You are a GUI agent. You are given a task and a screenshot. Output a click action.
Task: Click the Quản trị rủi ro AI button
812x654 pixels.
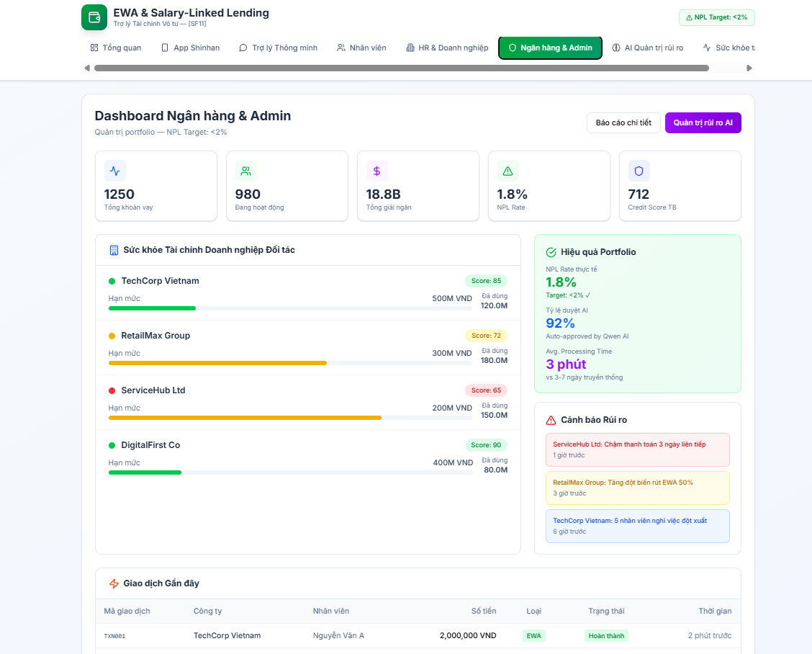(x=703, y=123)
